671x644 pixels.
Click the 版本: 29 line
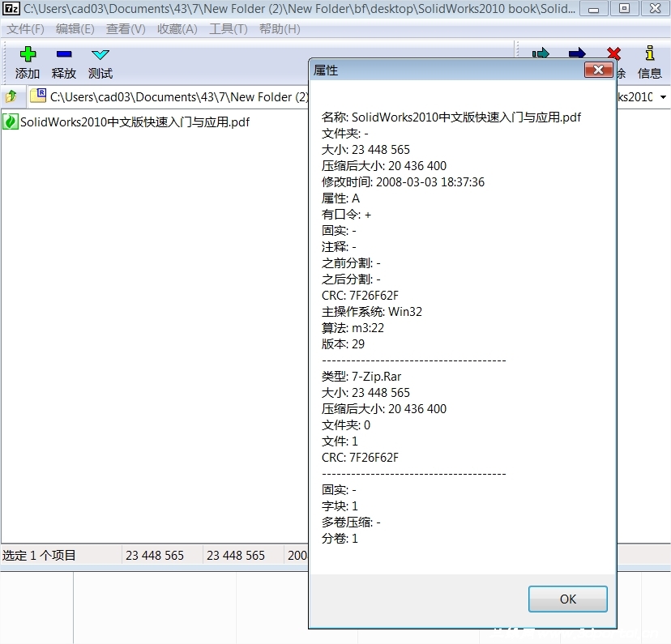tap(343, 344)
